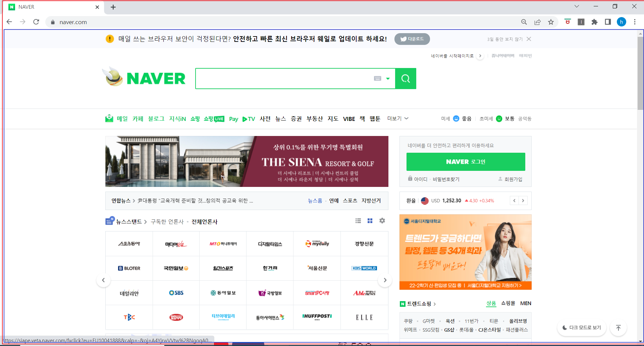644x346 pixels.
Task: Open the HUFFPOST press logo
Action: 317,317
